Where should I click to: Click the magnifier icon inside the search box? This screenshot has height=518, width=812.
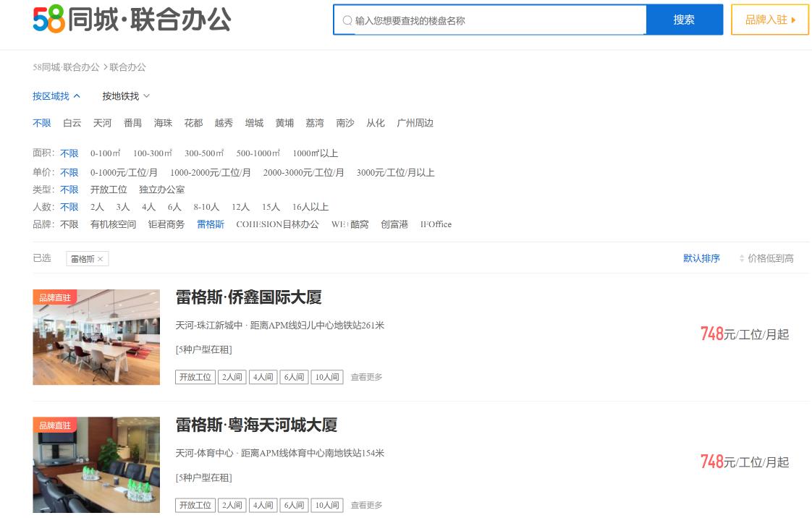[347, 20]
